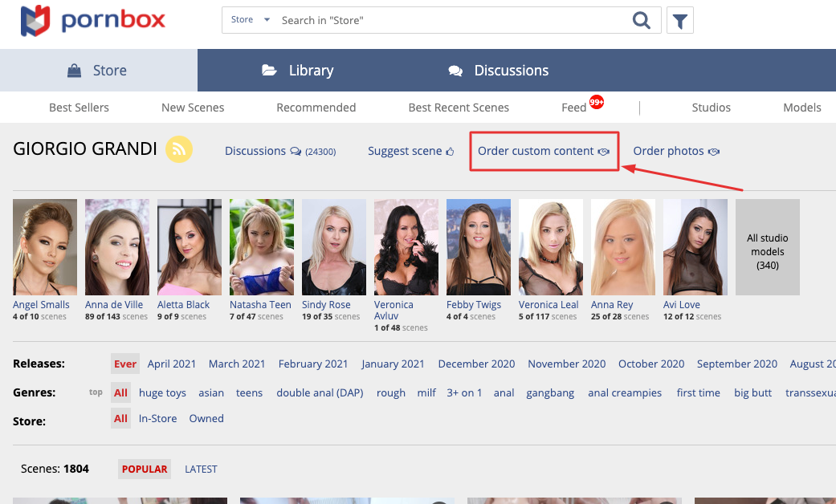Click the search magnifier icon

[x=641, y=21]
